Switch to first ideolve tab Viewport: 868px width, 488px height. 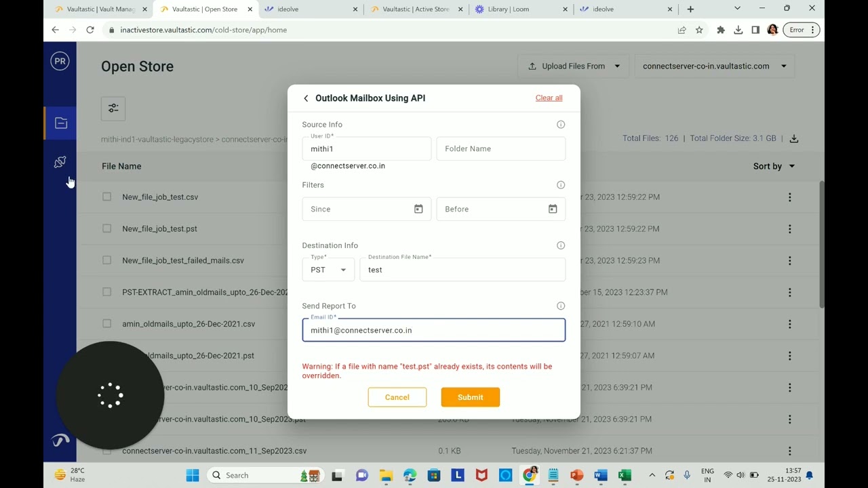coord(310,9)
